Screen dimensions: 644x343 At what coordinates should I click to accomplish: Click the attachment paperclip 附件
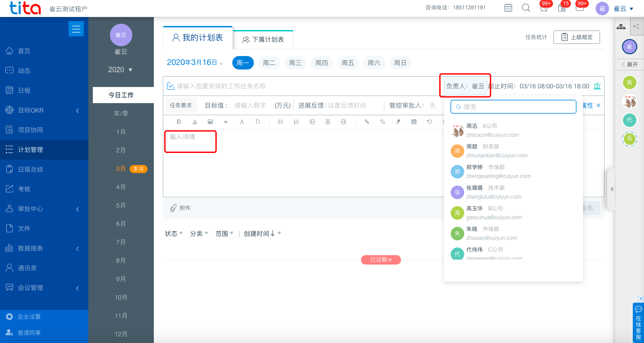[180, 208]
